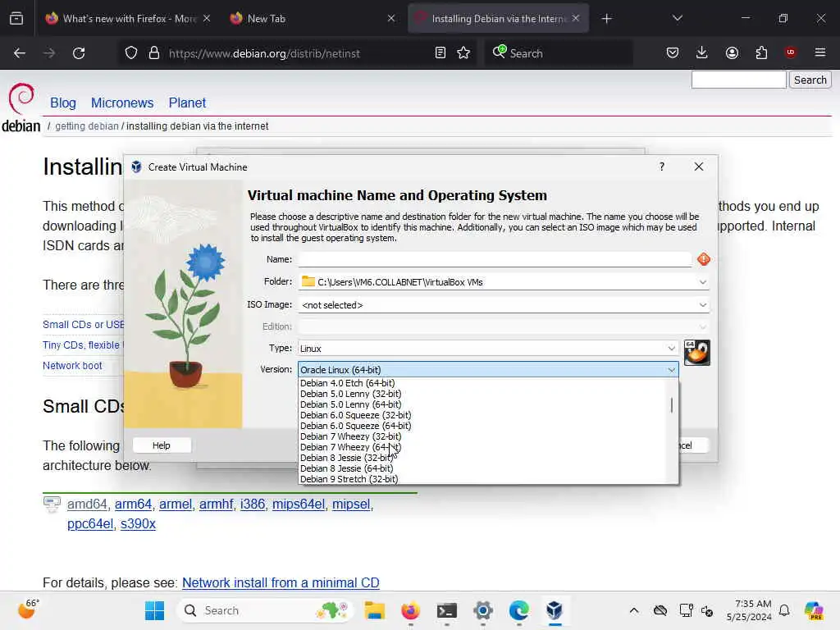The width and height of the screenshot is (840, 630).
Task: Click the Name field warning icon
Action: tap(703, 259)
